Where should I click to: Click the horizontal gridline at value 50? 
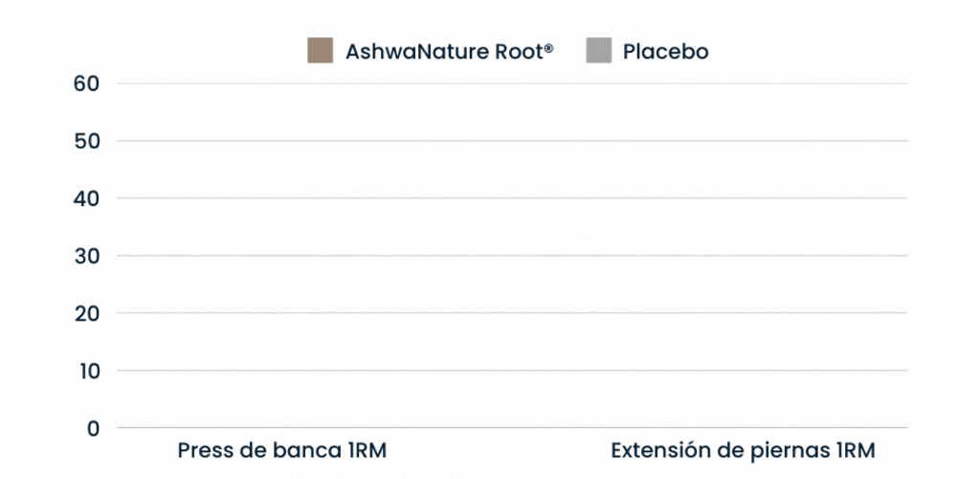coord(512,141)
